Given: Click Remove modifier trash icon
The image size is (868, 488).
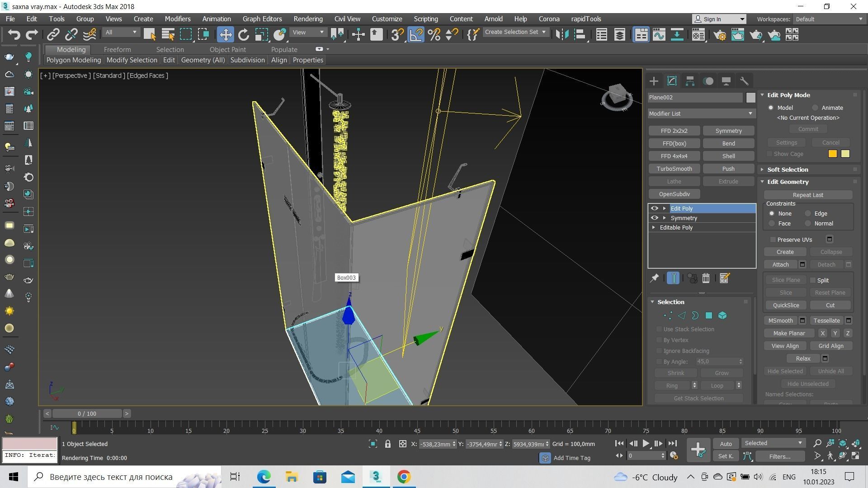Looking at the screenshot, I should (x=706, y=278).
